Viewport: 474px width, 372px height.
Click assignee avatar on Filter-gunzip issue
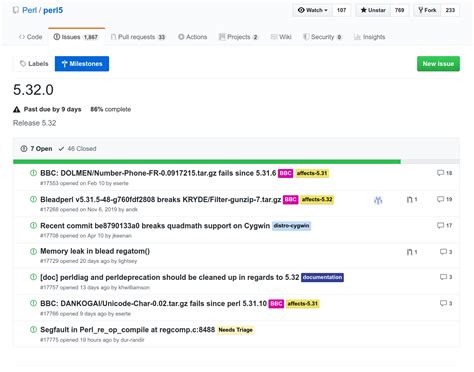[378, 200]
